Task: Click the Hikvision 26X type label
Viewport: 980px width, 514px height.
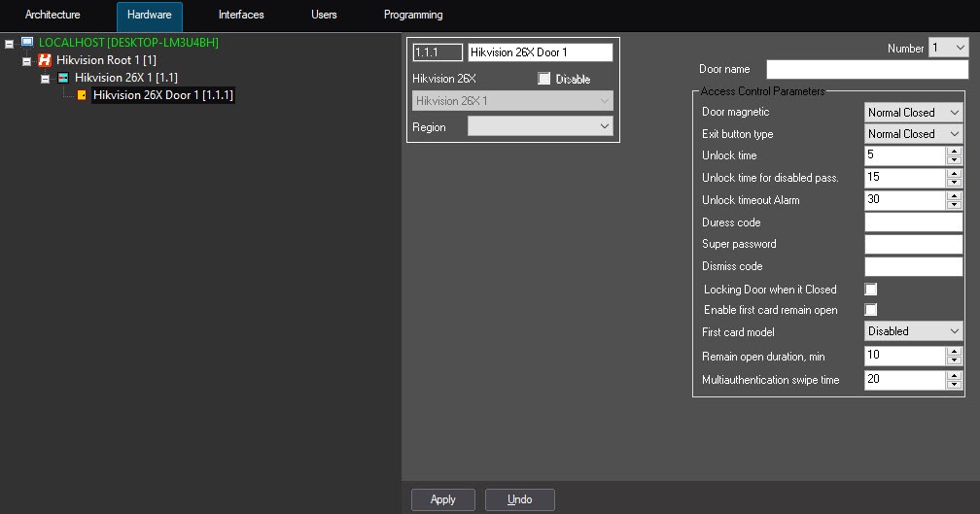Action: point(444,79)
